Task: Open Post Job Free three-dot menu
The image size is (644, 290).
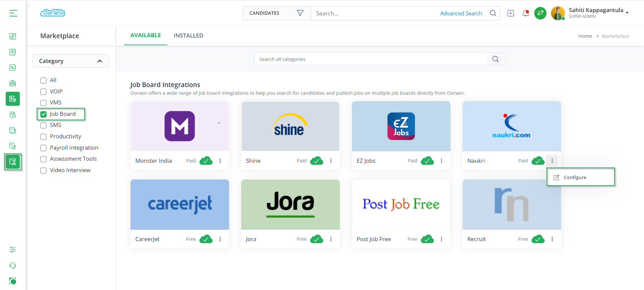Action: 441,239
